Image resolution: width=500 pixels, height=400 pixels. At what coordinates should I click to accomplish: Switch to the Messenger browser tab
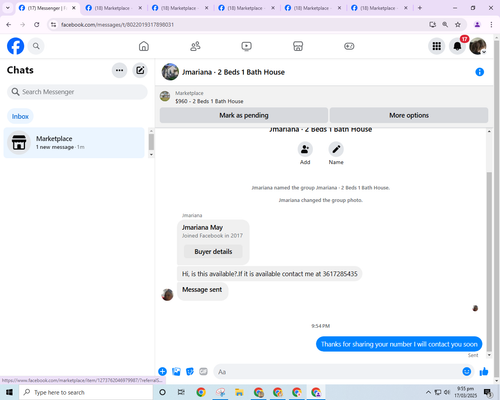[47, 8]
